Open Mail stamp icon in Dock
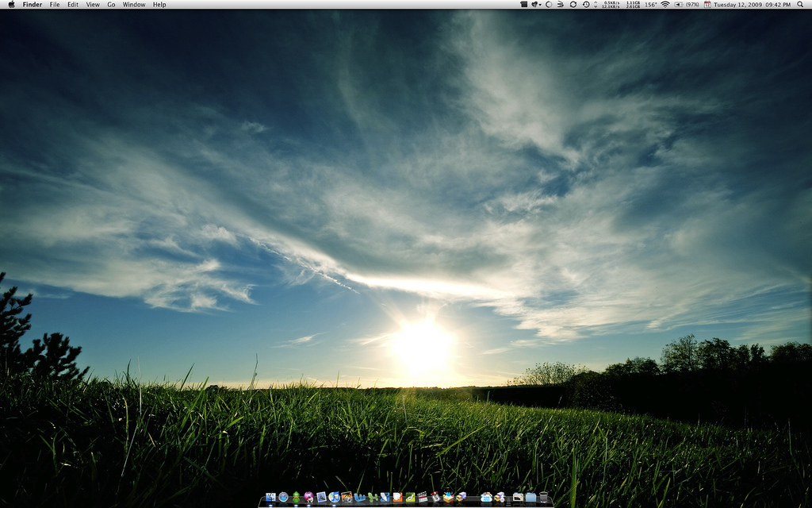The height and width of the screenshot is (508, 812). [322, 497]
